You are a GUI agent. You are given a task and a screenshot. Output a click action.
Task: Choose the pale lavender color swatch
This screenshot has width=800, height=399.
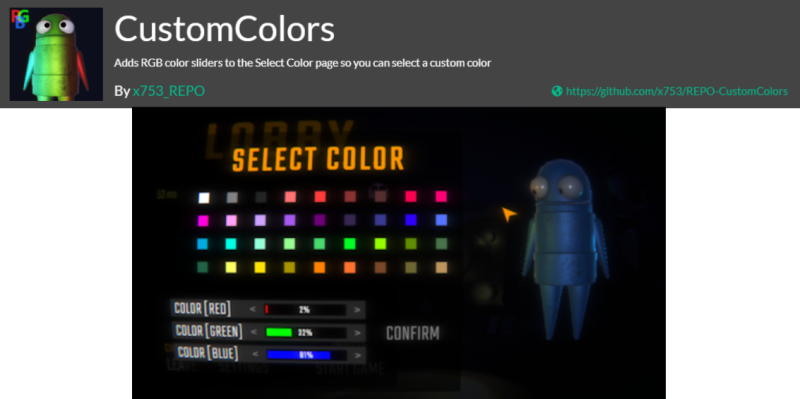[x=260, y=220]
